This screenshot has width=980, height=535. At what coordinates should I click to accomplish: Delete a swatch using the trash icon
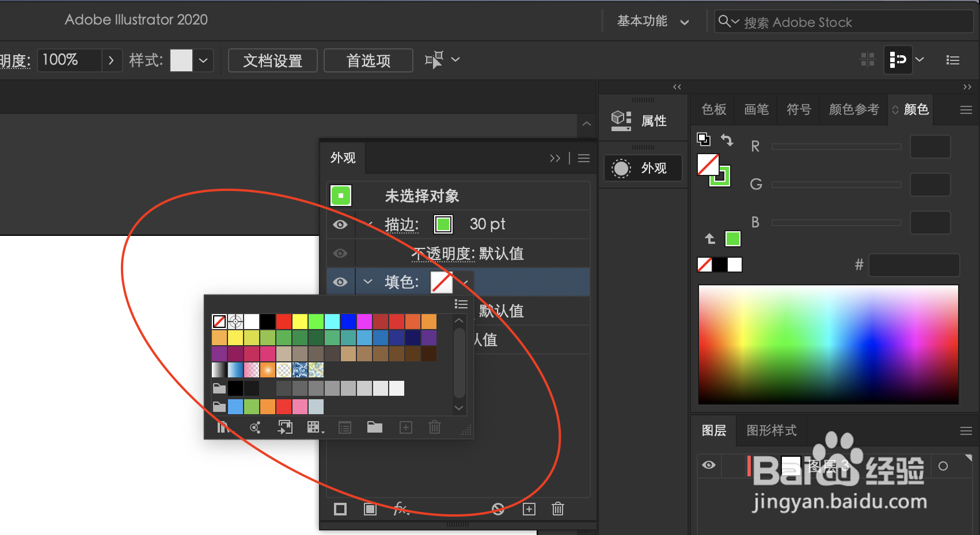435,427
